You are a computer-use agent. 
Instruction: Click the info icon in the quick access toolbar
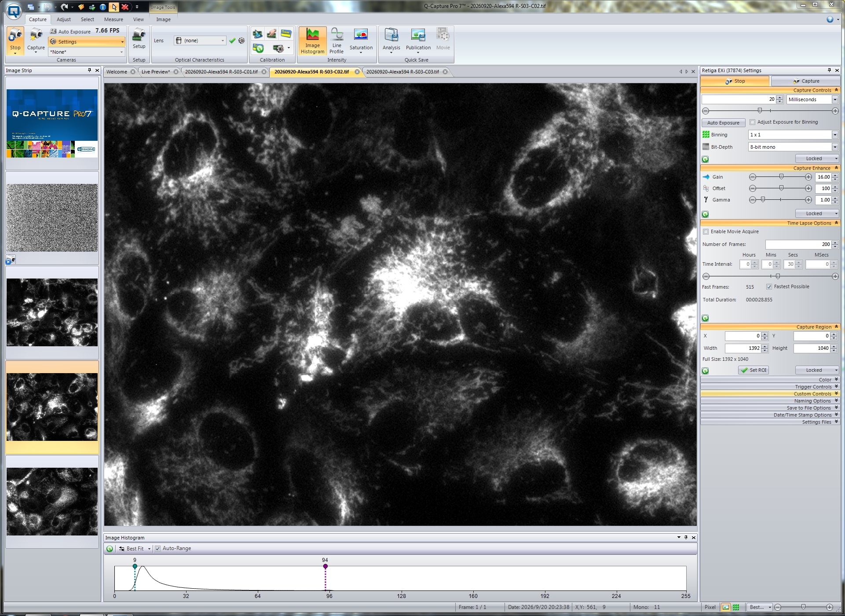click(102, 7)
